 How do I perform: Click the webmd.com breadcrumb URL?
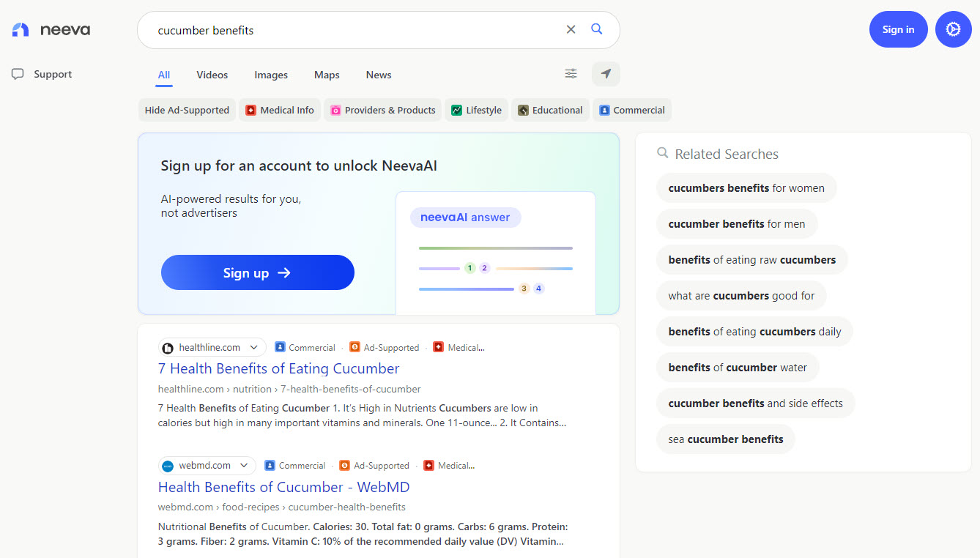pyautogui.click(x=281, y=507)
